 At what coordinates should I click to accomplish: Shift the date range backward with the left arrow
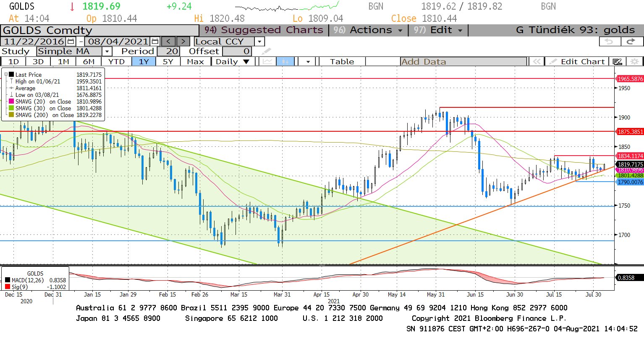pyautogui.click(x=168, y=42)
